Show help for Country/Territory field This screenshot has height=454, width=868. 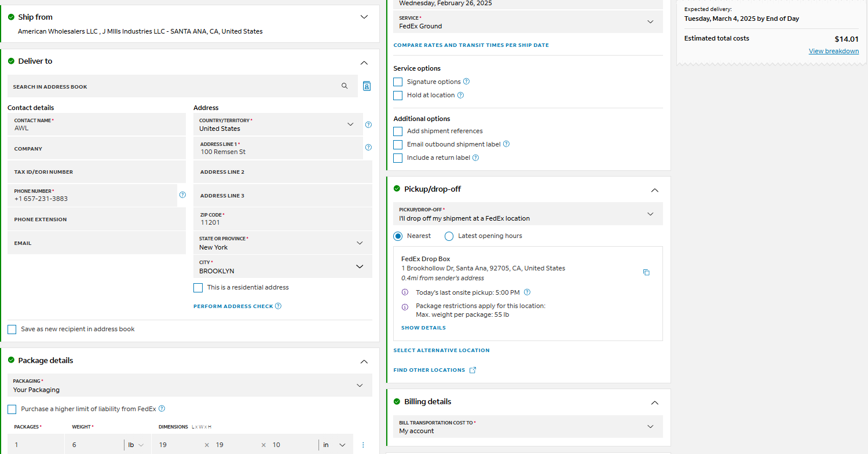[368, 125]
